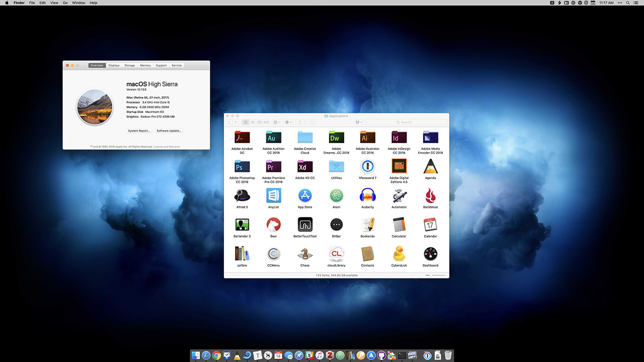Launch BetterTouchTool from Applications
The height and width of the screenshot is (362, 644).
(305, 225)
